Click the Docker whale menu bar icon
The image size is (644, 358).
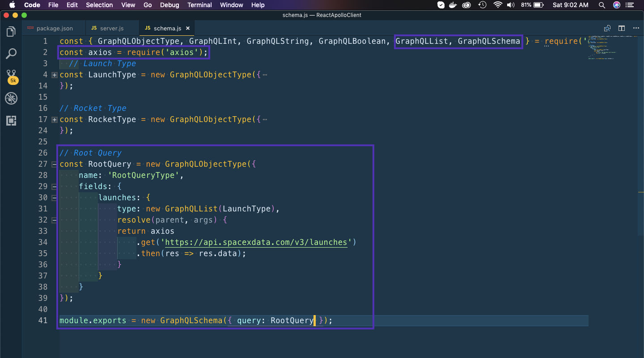[453, 5]
